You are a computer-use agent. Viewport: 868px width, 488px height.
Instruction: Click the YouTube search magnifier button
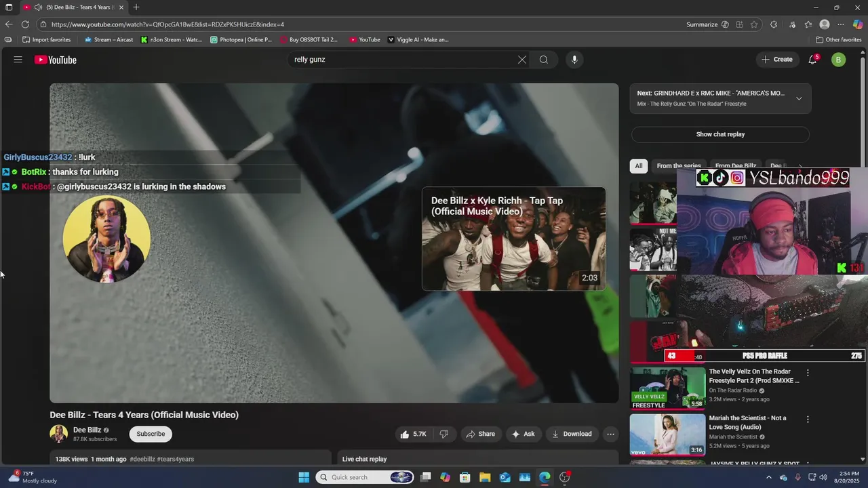pyautogui.click(x=544, y=60)
